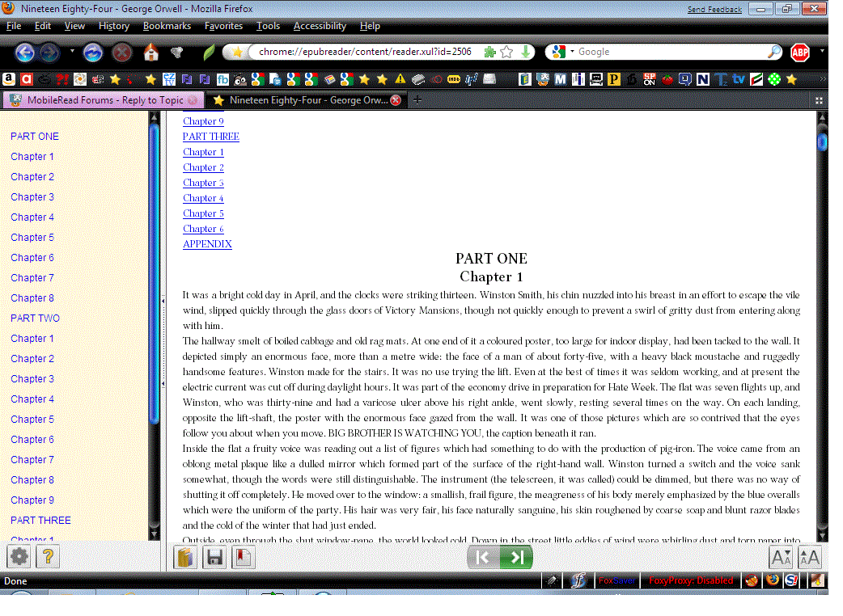Click the red Stop loading button

click(x=122, y=52)
